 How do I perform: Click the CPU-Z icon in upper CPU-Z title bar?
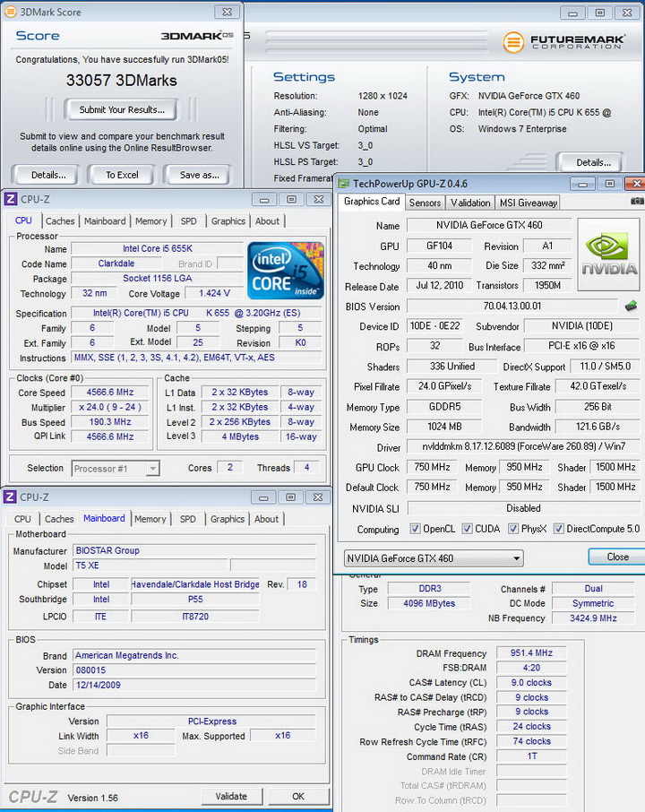(x=11, y=199)
